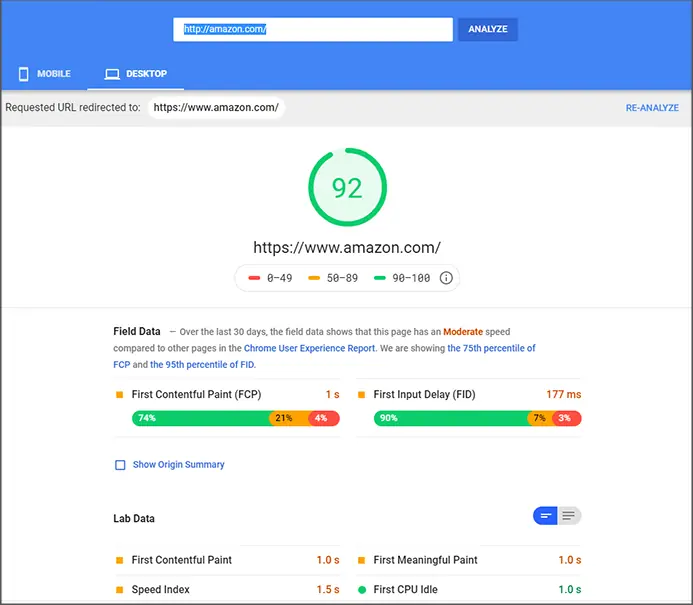Click the First Contentful Paint (FCP) label

196,394
